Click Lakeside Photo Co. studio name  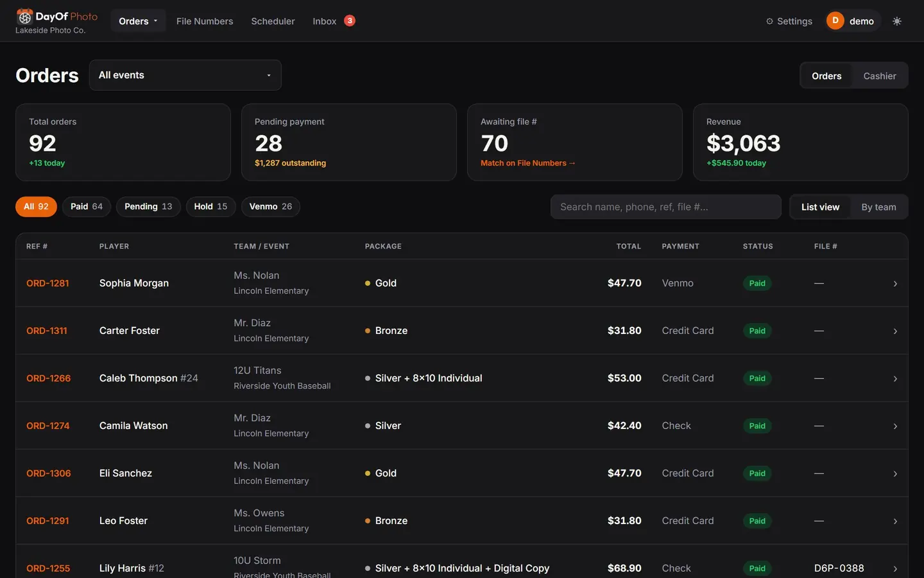click(50, 30)
